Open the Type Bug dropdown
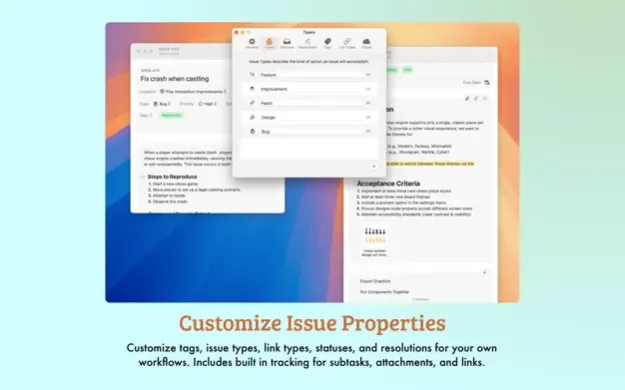The image size is (625, 390). 162,104
